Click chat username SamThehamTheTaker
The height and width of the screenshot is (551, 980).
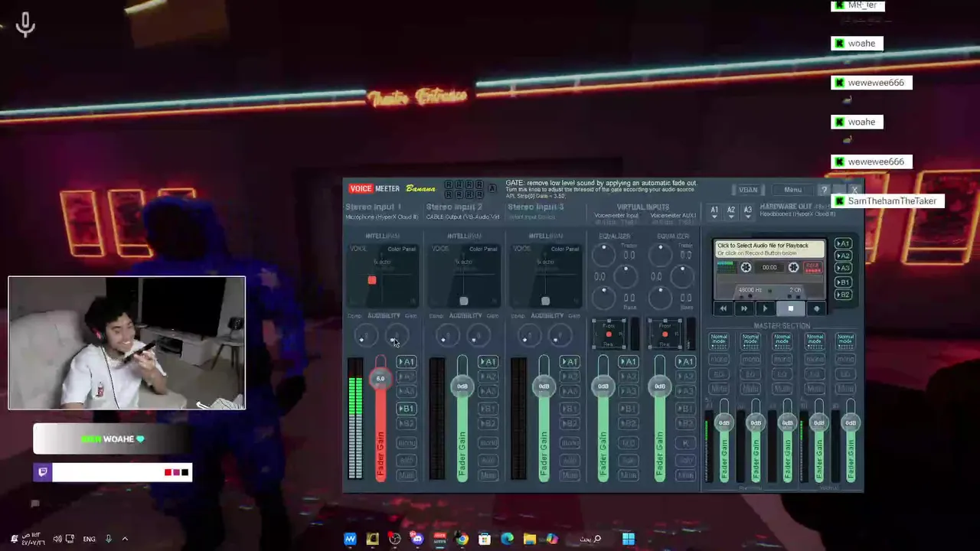click(x=892, y=201)
